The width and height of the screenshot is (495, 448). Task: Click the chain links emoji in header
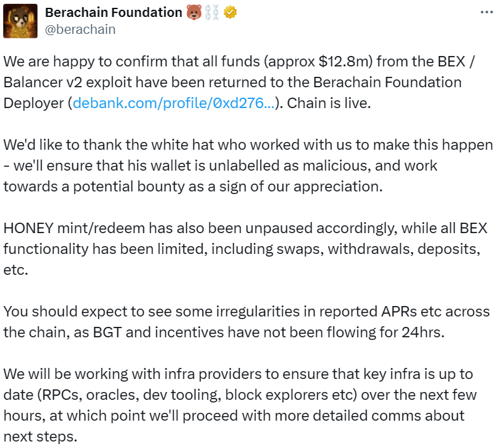coord(212,12)
